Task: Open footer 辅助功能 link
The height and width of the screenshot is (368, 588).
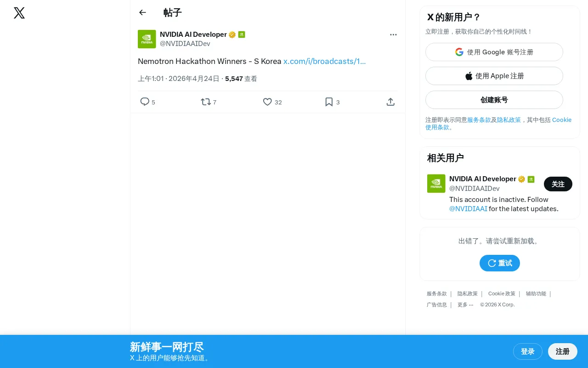Action: (536, 293)
